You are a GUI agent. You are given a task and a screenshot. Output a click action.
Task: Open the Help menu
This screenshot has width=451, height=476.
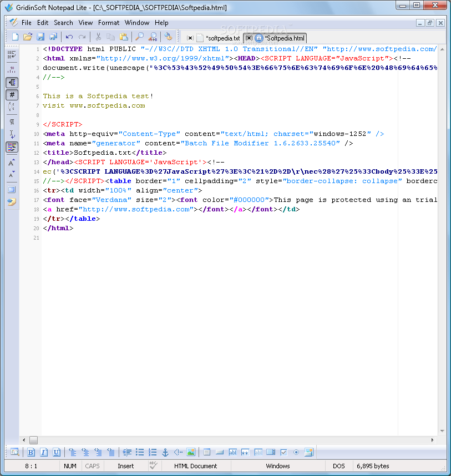click(161, 23)
